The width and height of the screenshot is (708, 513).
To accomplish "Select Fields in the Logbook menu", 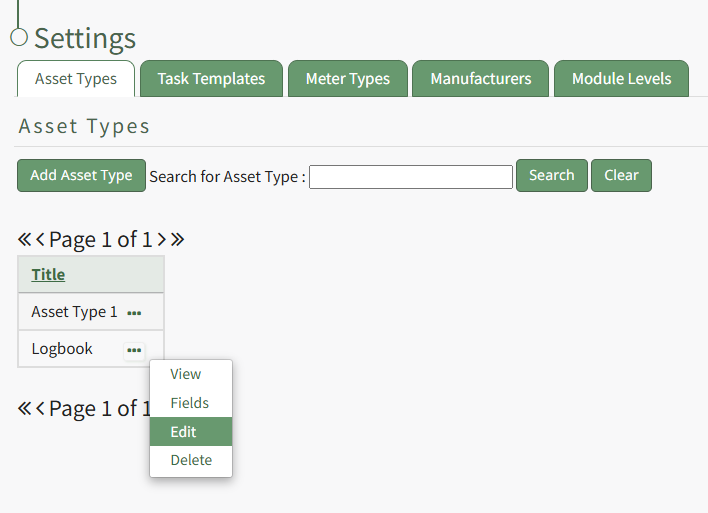I will [x=190, y=403].
